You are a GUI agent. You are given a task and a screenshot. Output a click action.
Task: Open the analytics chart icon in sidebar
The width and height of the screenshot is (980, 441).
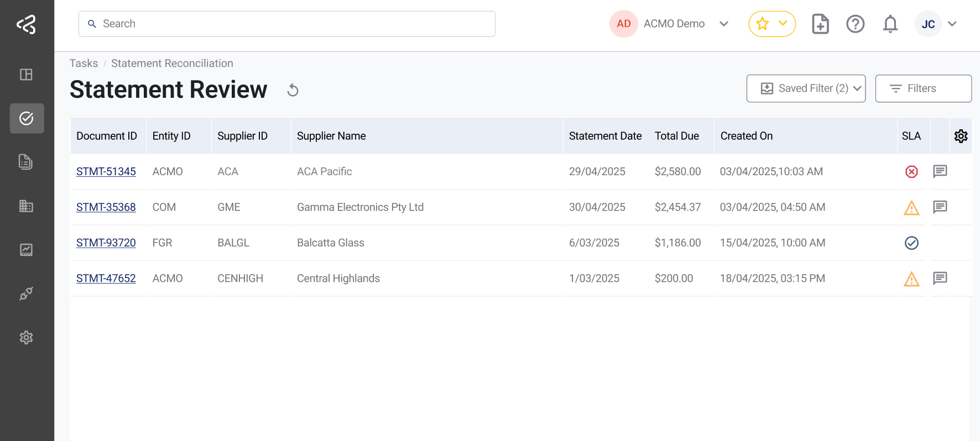pos(27,250)
